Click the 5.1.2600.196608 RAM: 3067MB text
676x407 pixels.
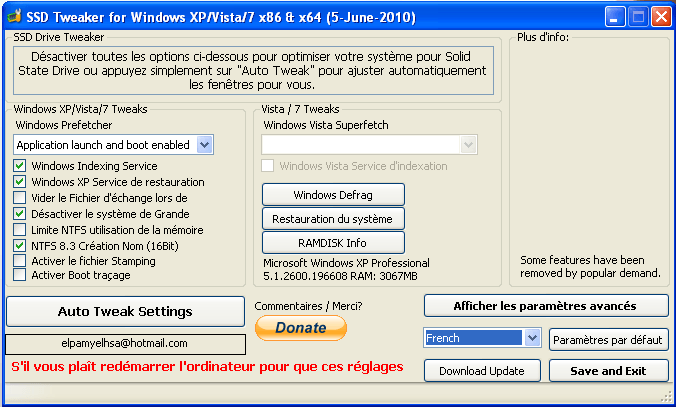coord(340,276)
